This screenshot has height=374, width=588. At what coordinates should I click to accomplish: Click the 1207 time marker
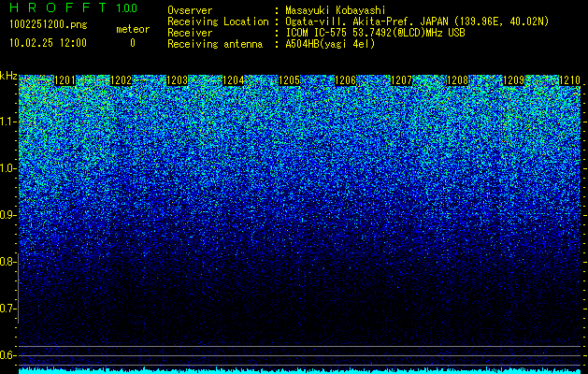coord(402,80)
